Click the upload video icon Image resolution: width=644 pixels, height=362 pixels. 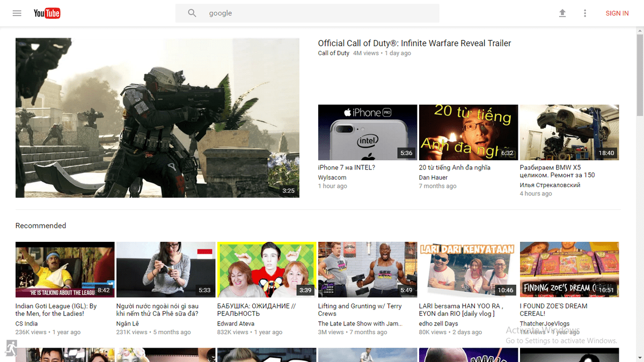tap(562, 13)
